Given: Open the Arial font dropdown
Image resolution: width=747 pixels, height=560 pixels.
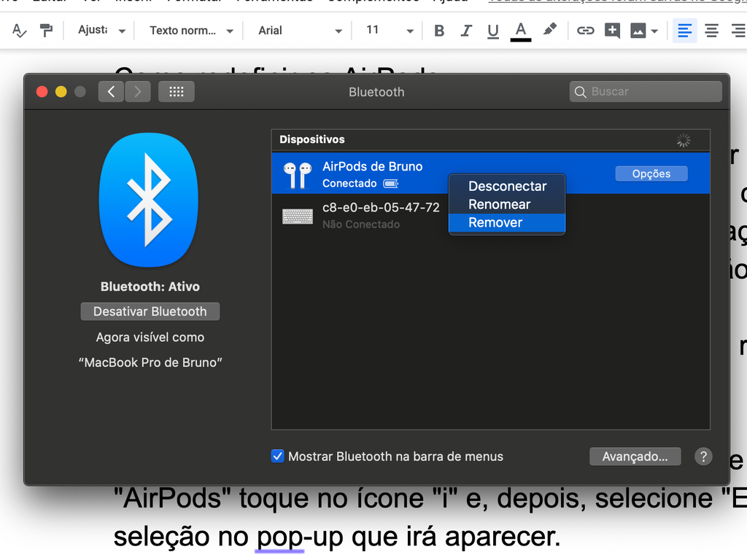Looking at the screenshot, I should (300, 31).
